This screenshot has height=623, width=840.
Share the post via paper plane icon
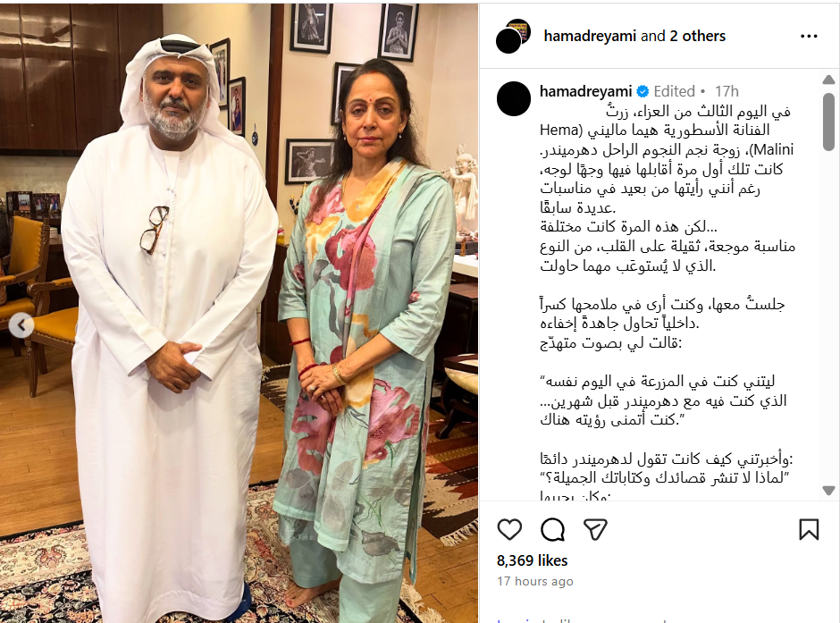coord(595,530)
